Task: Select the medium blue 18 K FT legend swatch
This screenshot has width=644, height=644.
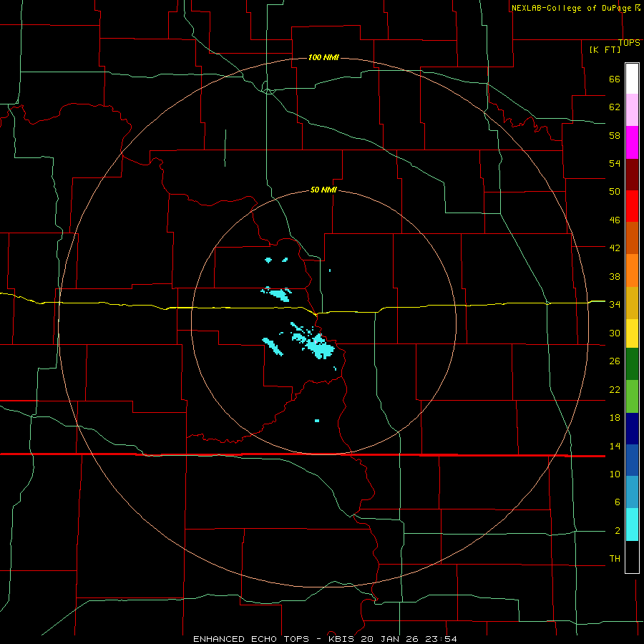Action: 632,460
